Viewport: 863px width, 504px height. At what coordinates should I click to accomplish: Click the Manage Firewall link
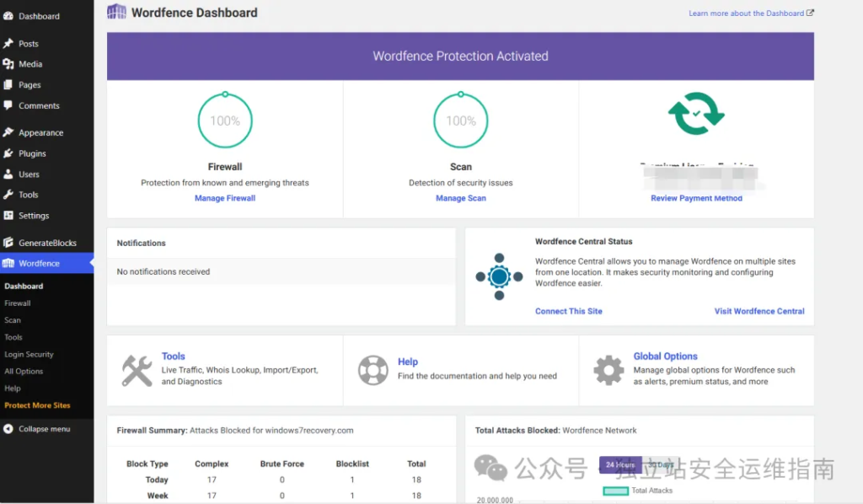tap(225, 198)
